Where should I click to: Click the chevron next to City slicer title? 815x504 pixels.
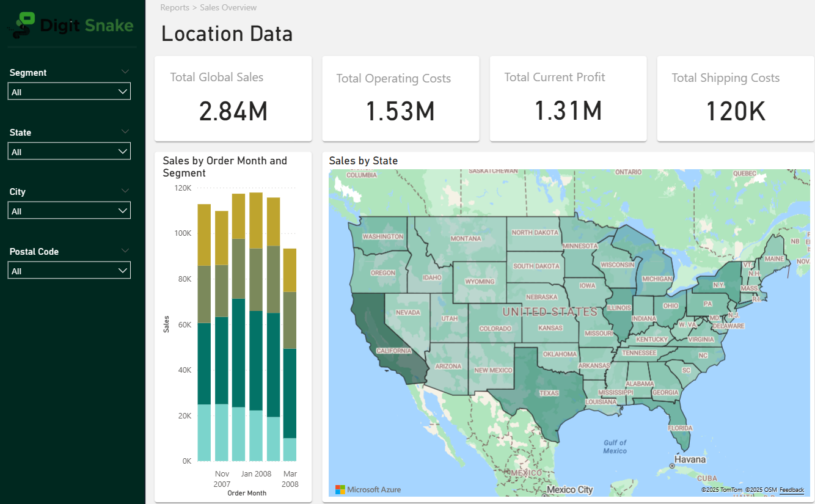125,191
